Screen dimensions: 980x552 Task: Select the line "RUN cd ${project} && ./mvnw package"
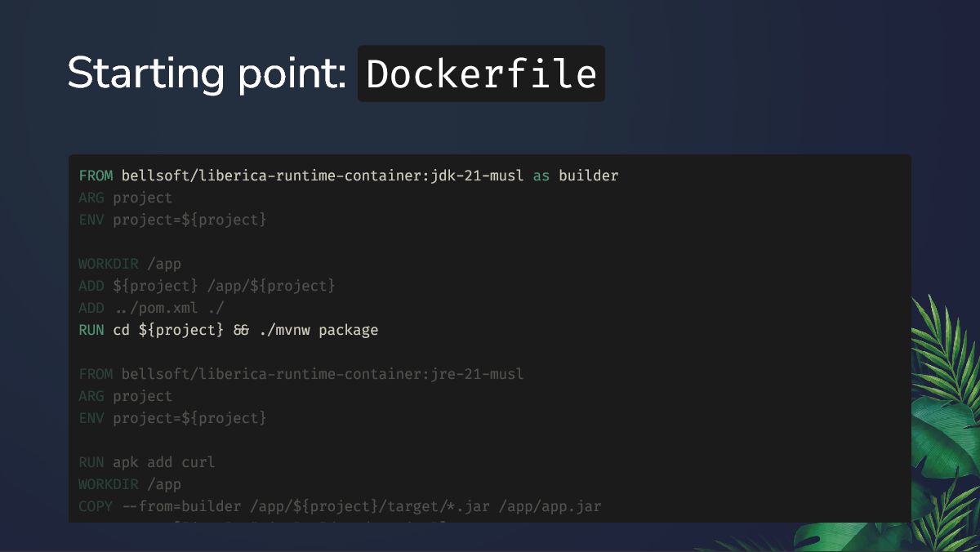(229, 330)
